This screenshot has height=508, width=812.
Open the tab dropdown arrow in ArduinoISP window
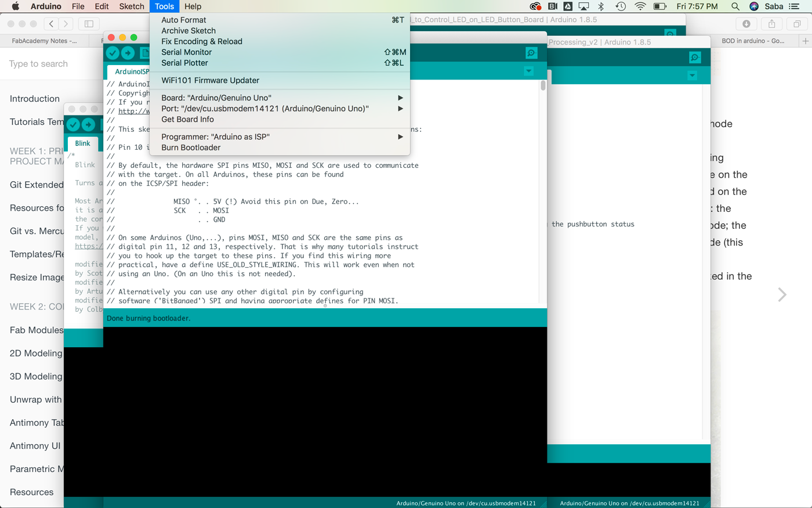(528, 71)
